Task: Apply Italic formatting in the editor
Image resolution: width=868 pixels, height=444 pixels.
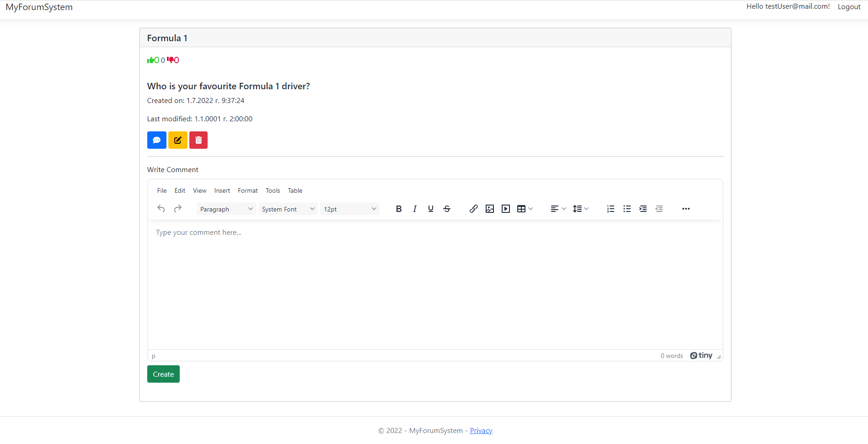Action: pos(414,209)
